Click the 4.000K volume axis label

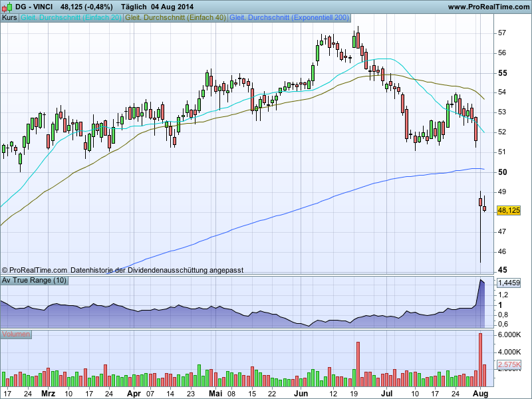(x=509, y=352)
